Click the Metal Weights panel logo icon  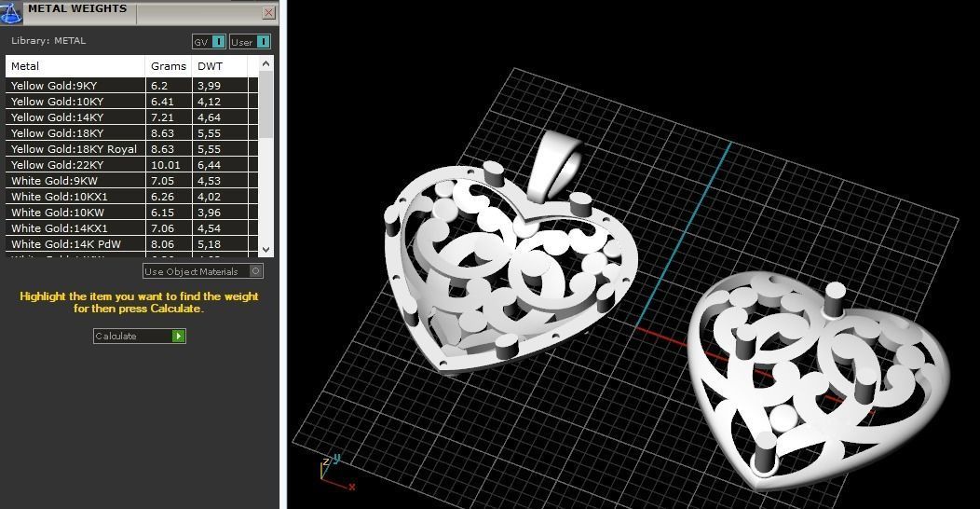pos(10,12)
